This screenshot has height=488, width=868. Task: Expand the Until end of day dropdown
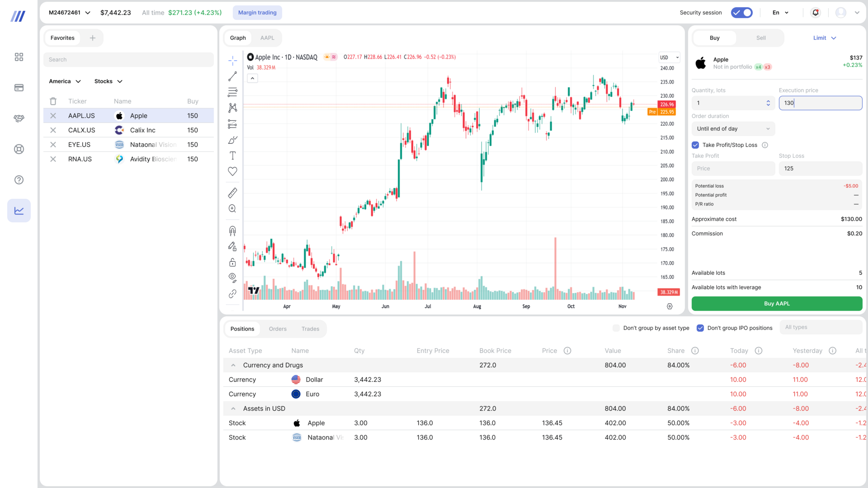[x=733, y=129]
